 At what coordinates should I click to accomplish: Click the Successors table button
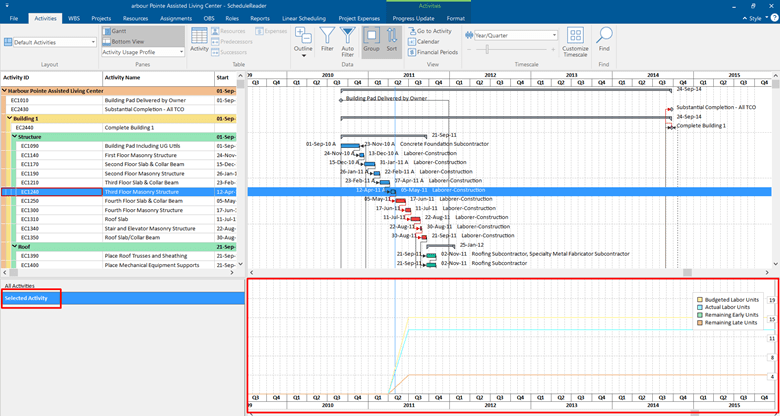229,52
